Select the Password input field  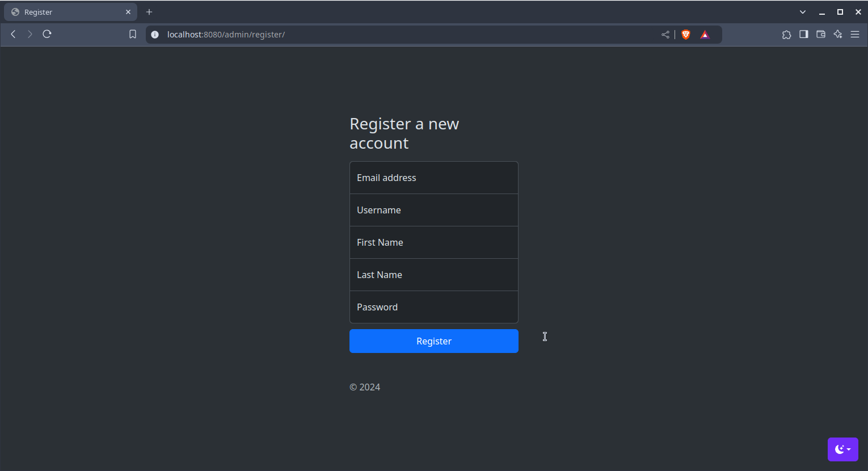coord(433,307)
